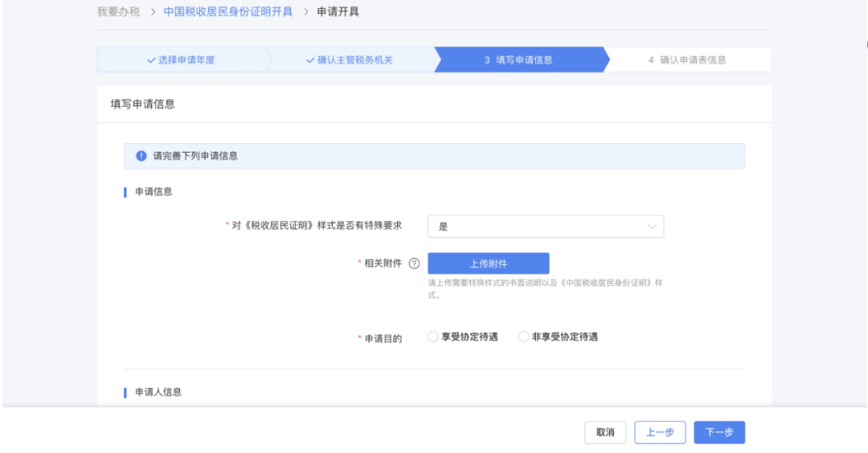Click the 取消 cancel button
The height and width of the screenshot is (453, 868).
(605, 432)
